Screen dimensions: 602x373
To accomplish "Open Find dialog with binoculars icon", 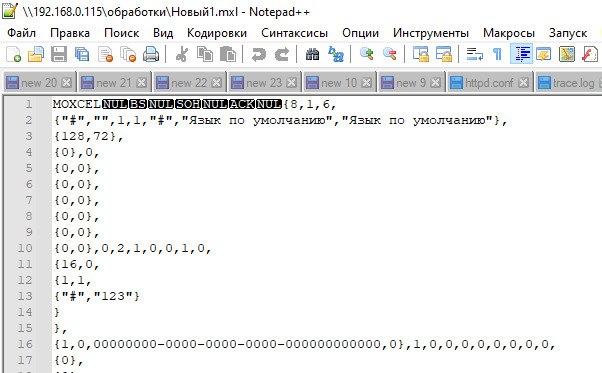I will pos(312,54).
